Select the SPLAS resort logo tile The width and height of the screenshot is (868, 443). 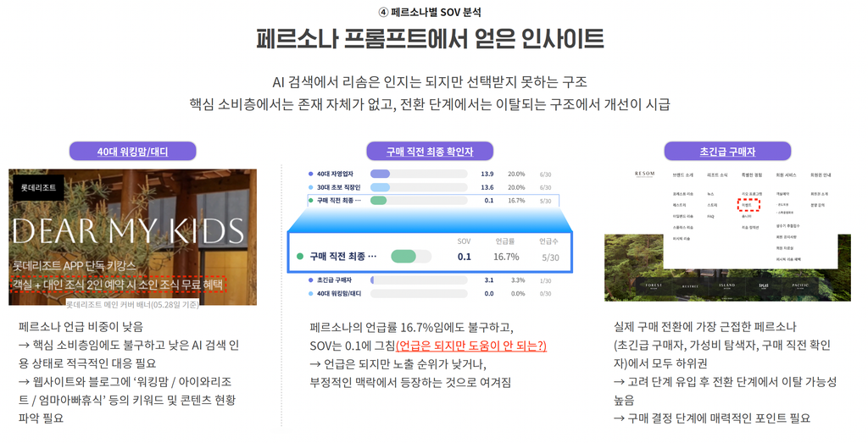(x=764, y=285)
